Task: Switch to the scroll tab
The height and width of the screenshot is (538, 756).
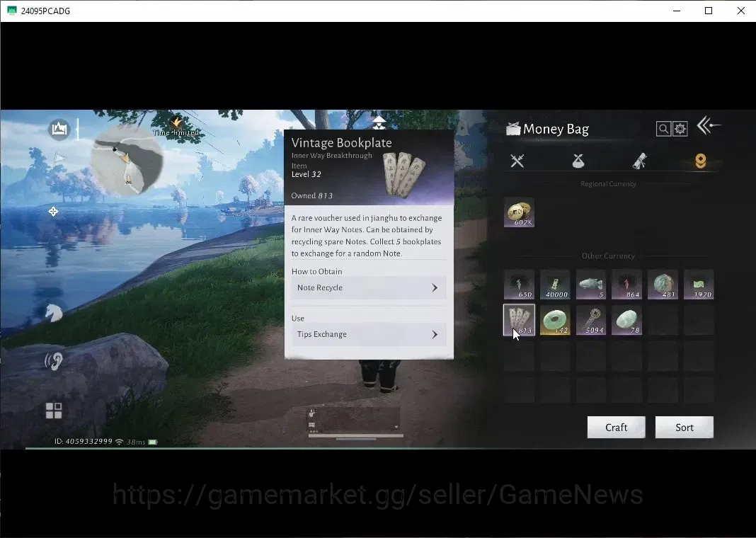Action: click(x=639, y=161)
